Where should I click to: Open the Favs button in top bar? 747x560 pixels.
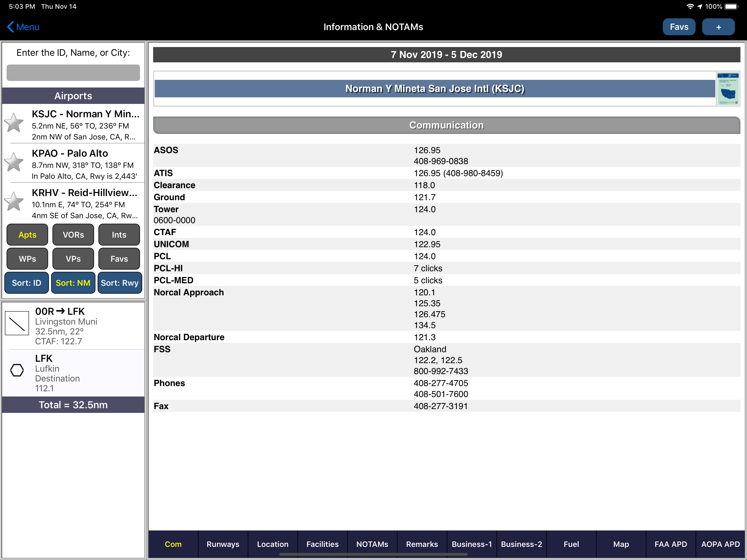click(679, 27)
